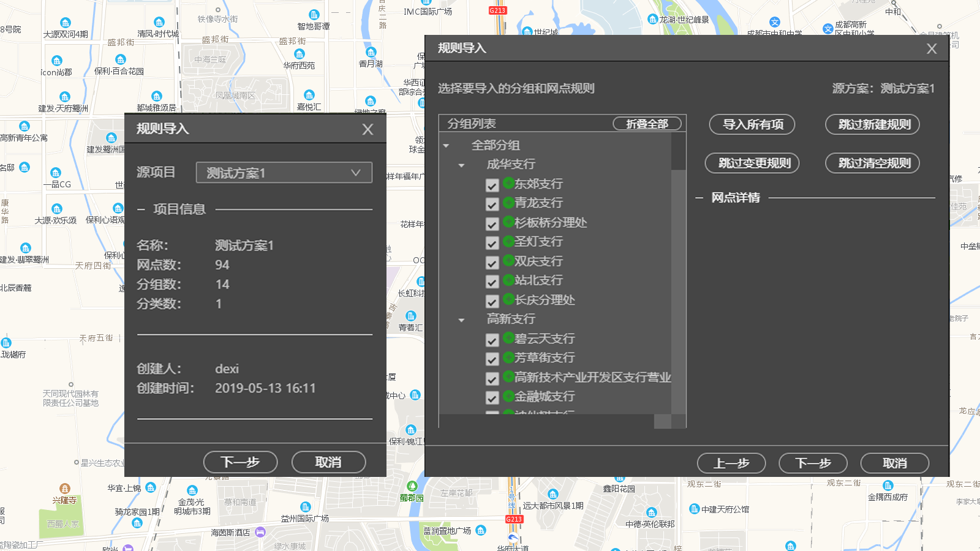Uncheck the 碧云天支行 checkbox
Screen dimensions: 980x551
(492, 340)
